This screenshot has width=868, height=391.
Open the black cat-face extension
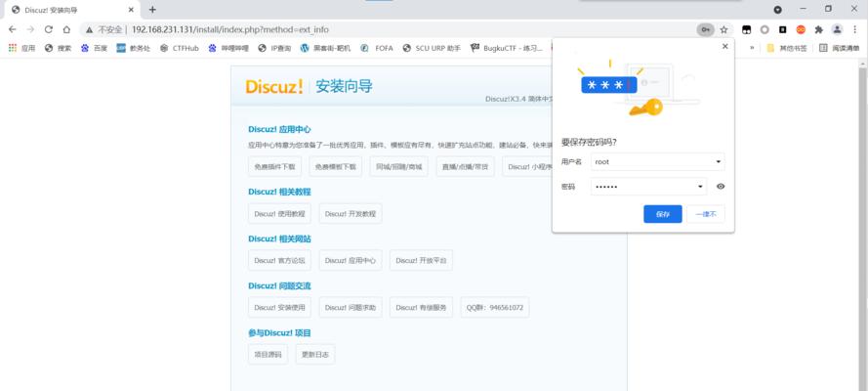(746, 29)
